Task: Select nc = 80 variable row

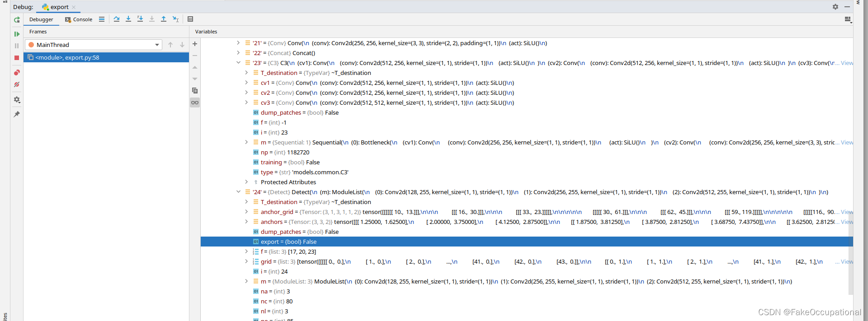Action: [x=527, y=301]
